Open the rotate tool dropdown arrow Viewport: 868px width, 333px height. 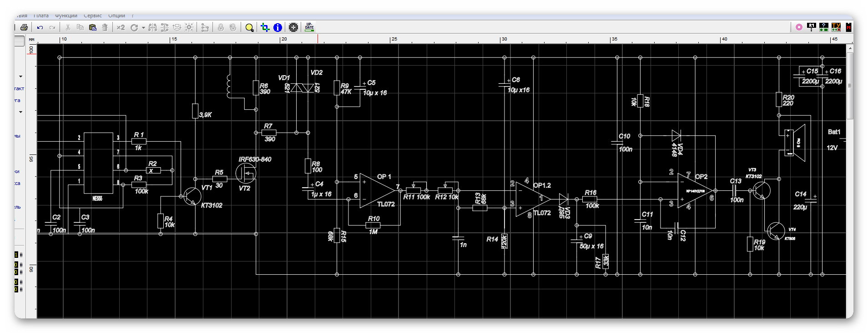click(143, 28)
